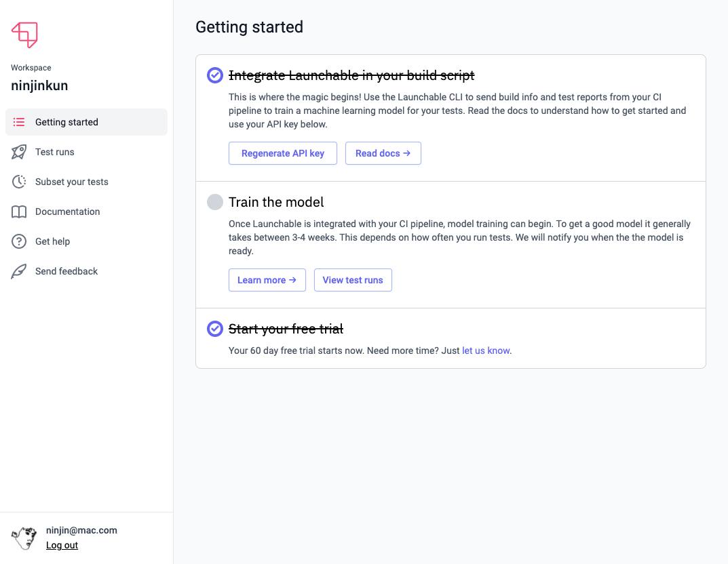Click the Launchable logo icon
This screenshot has width=728, height=564.
(24, 35)
